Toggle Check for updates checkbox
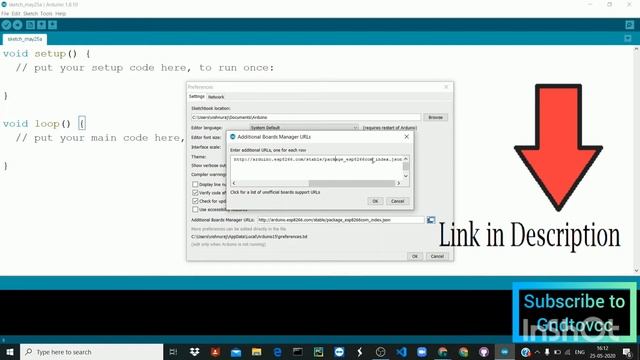 (195, 201)
